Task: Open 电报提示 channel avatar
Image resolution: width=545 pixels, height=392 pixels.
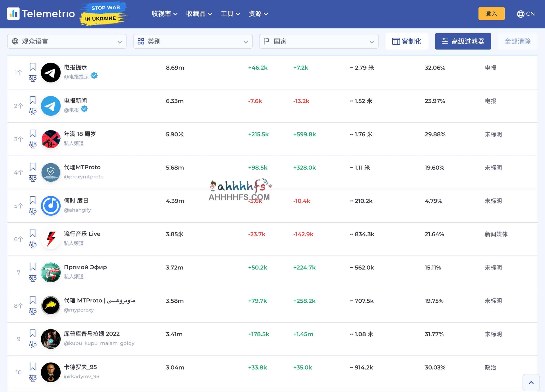Action: [x=51, y=73]
